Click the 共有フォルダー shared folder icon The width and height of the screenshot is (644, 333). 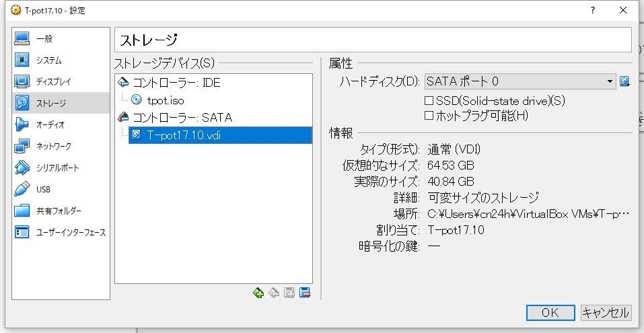(x=22, y=211)
